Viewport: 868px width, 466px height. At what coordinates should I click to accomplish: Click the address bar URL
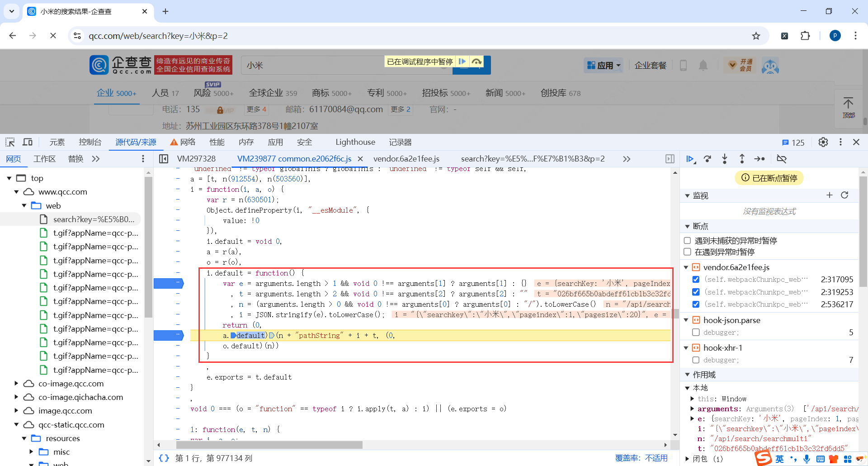click(x=158, y=36)
